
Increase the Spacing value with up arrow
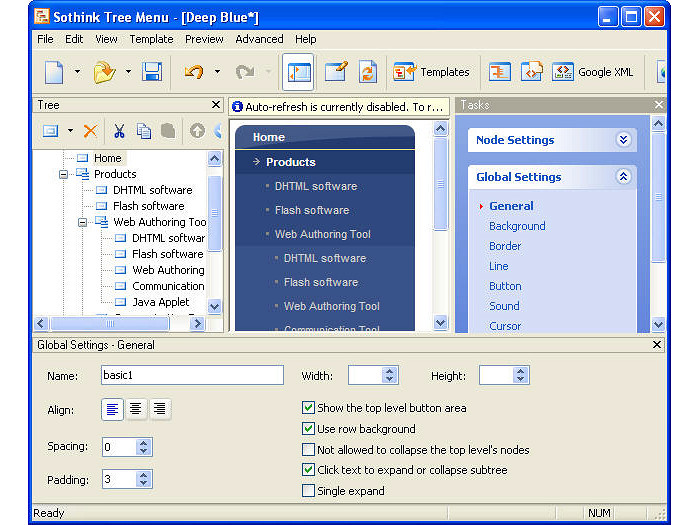[x=143, y=443]
